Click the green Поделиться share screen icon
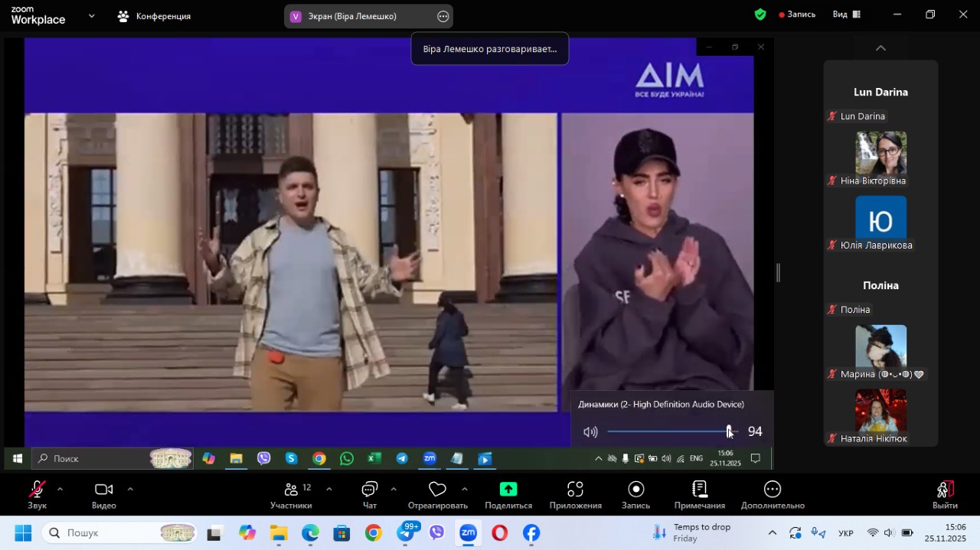Viewport: 980px width, 550px height. 508,490
